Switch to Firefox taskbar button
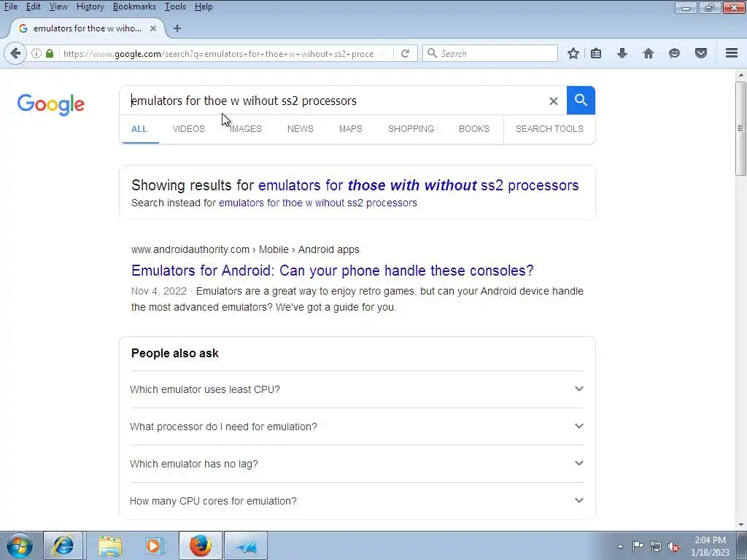 pos(201,545)
